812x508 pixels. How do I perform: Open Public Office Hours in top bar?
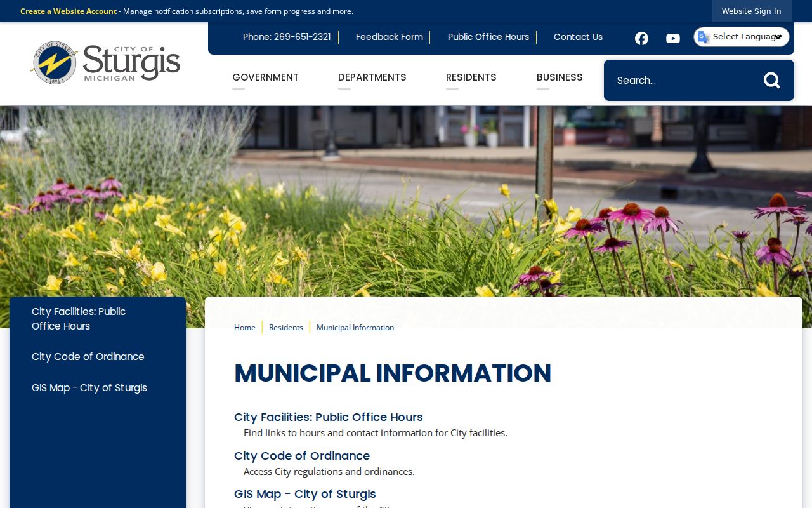tap(488, 37)
